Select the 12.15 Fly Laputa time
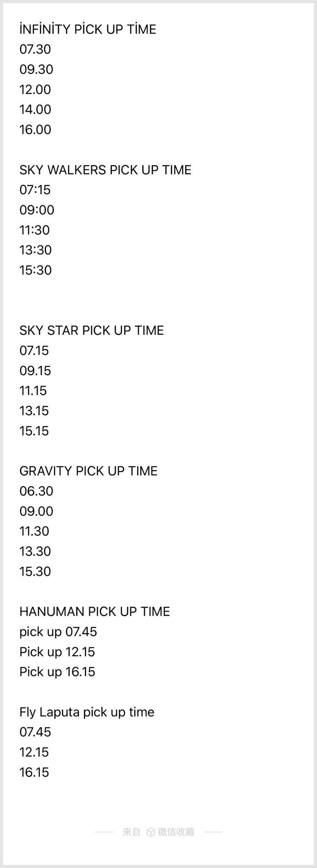The width and height of the screenshot is (317, 868). point(34,752)
